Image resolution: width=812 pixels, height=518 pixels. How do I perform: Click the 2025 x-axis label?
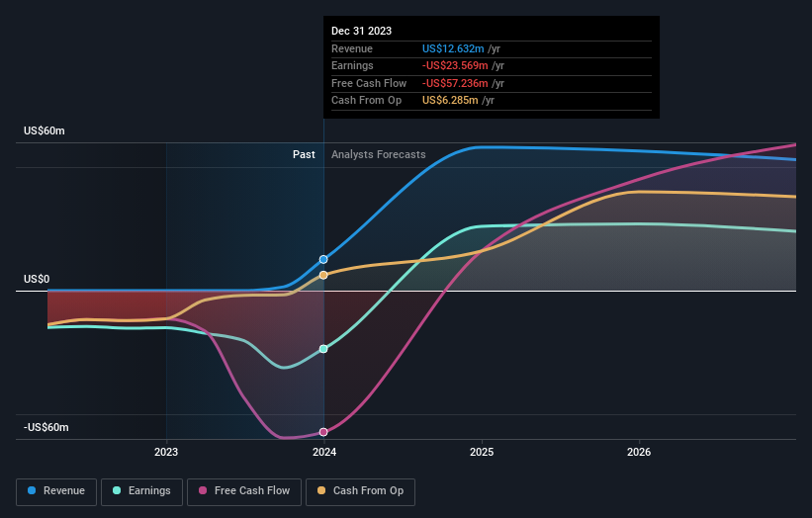click(482, 452)
